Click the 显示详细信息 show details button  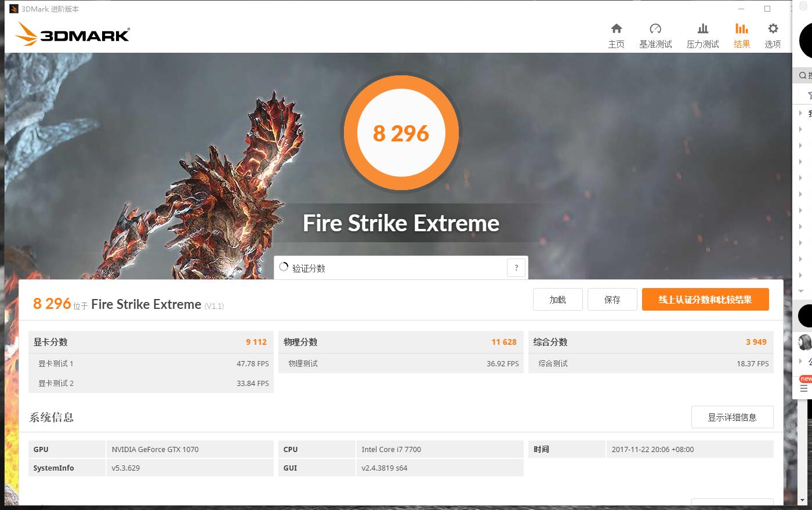pyautogui.click(x=732, y=417)
